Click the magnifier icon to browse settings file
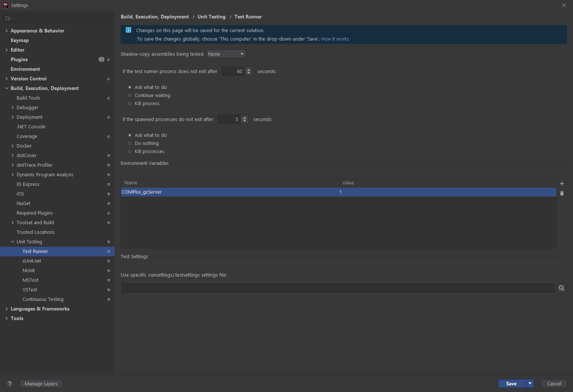This screenshot has height=392, width=573. (561, 288)
